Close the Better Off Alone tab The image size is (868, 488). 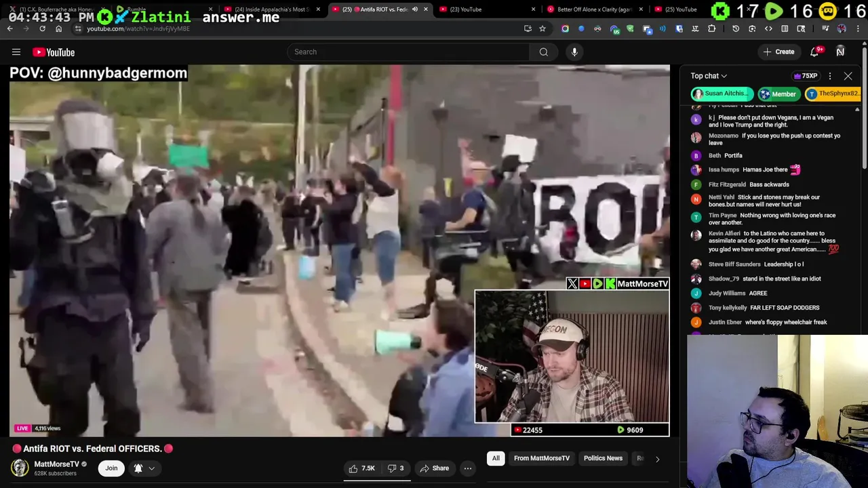[641, 9]
